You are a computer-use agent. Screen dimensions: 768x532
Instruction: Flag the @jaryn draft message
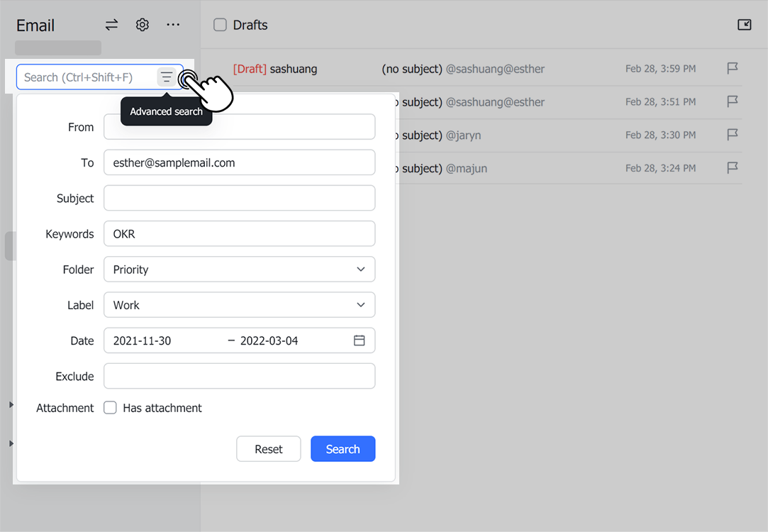[733, 135]
